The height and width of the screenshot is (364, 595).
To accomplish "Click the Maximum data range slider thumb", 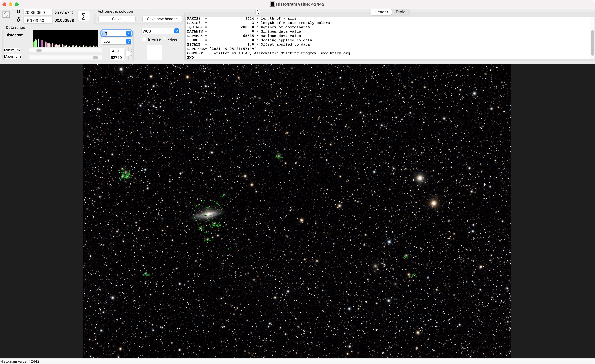I will point(95,57).
